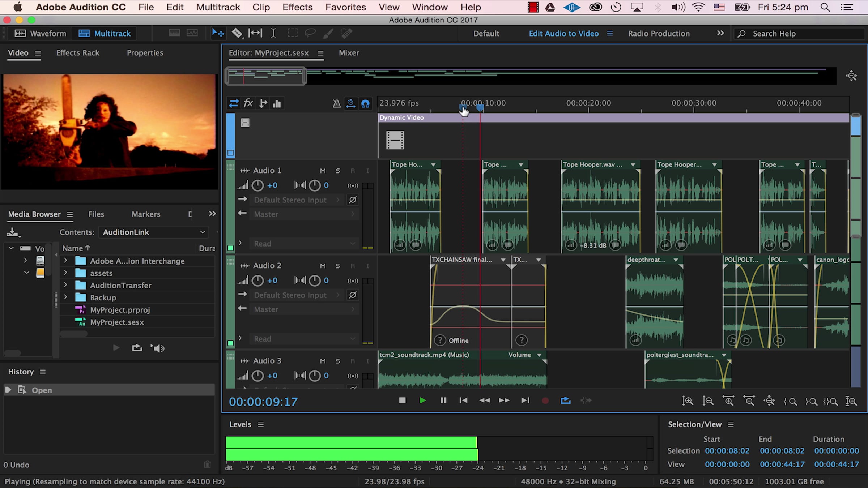This screenshot has height=488, width=868.
Task: Click the Loop Playback button
Action: [565, 401]
